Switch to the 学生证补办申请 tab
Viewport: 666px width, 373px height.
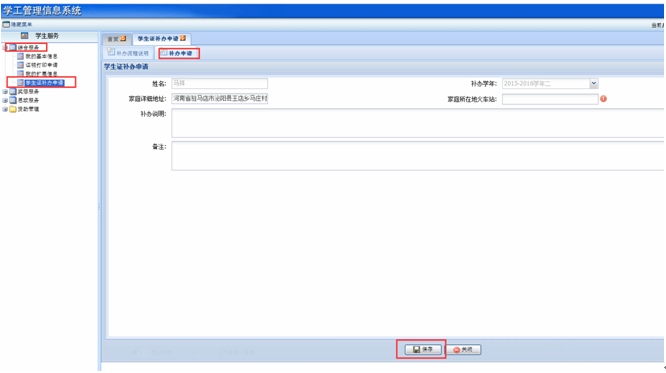click(x=161, y=39)
